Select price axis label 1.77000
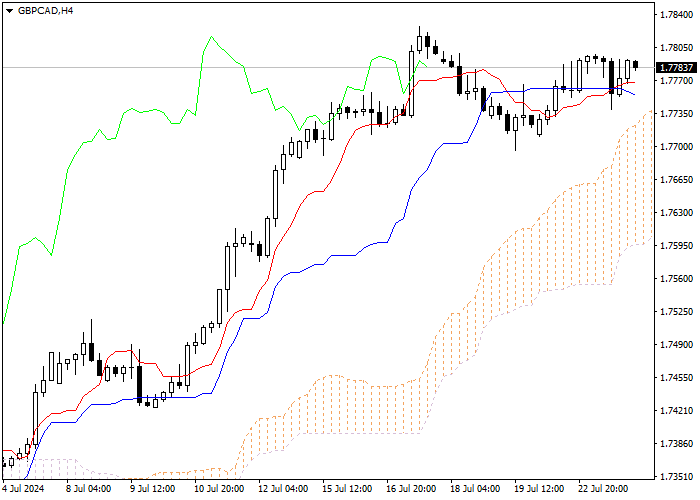The width and height of the screenshot is (700, 500). click(x=677, y=147)
